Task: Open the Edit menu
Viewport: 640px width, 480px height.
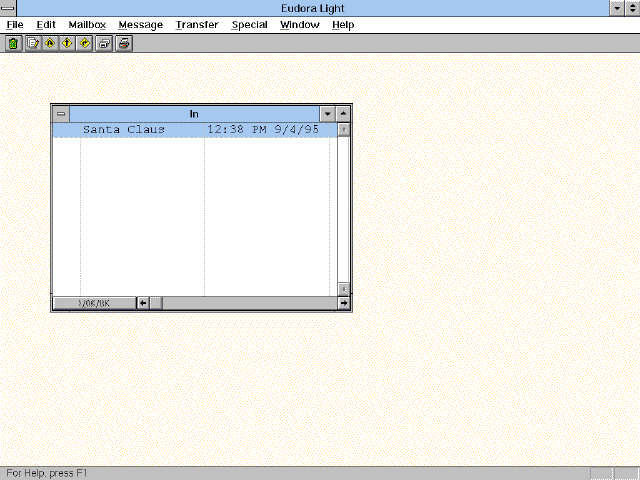Action: click(46, 25)
